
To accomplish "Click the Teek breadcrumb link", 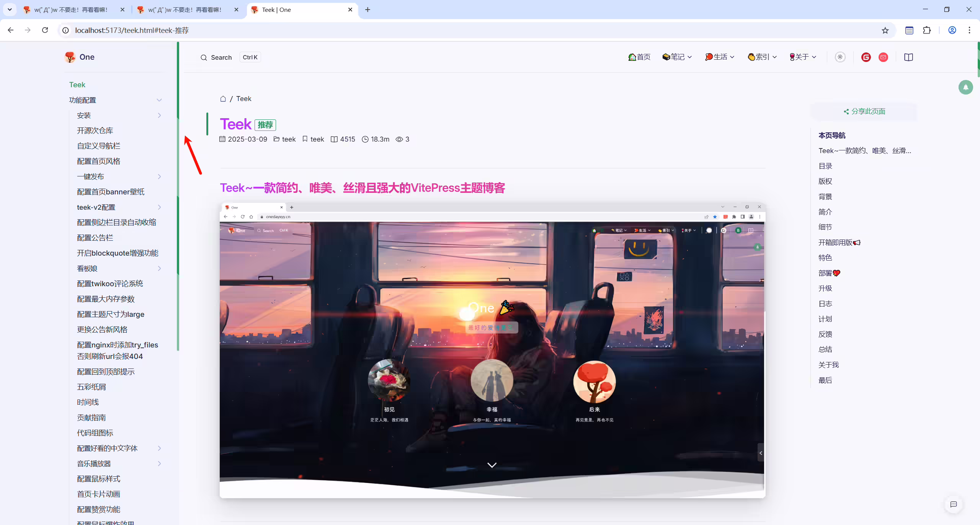I will click(243, 99).
